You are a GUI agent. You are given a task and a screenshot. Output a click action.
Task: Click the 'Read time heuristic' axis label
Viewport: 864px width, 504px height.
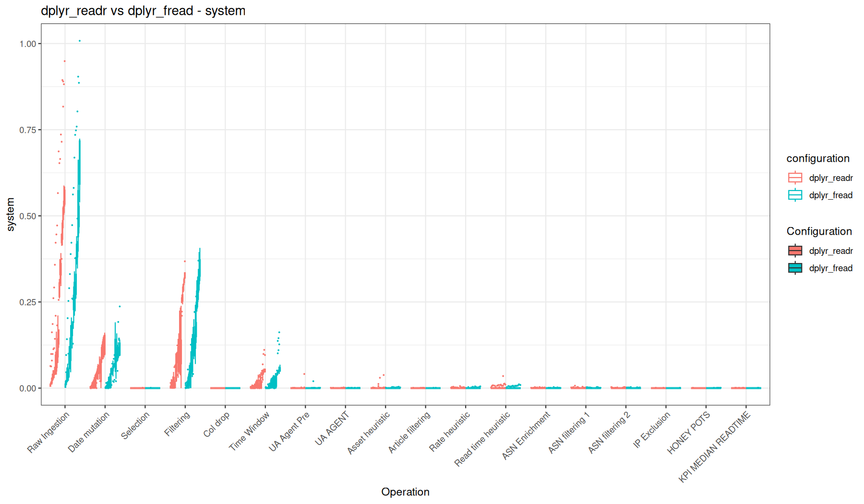click(482, 439)
